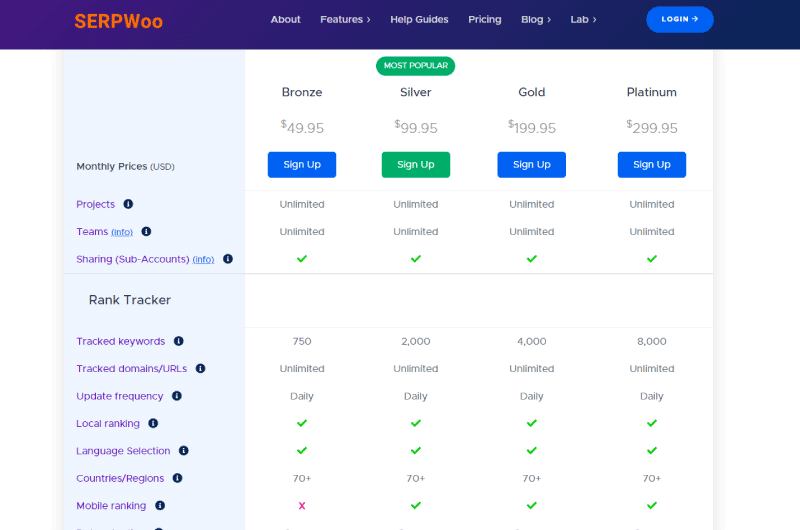Click the info icon next to Mobile ranking
Image resolution: width=800 pixels, height=530 pixels.
(x=160, y=506)
